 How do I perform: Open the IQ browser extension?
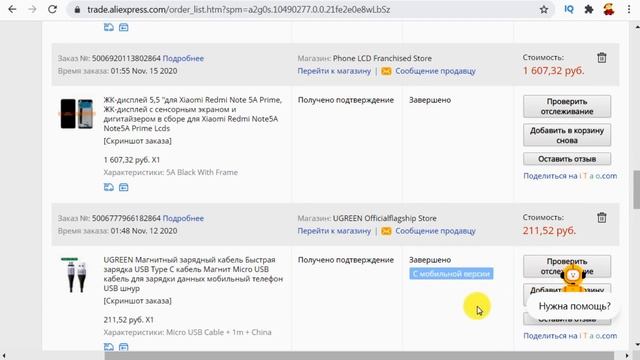click(569, 9)
